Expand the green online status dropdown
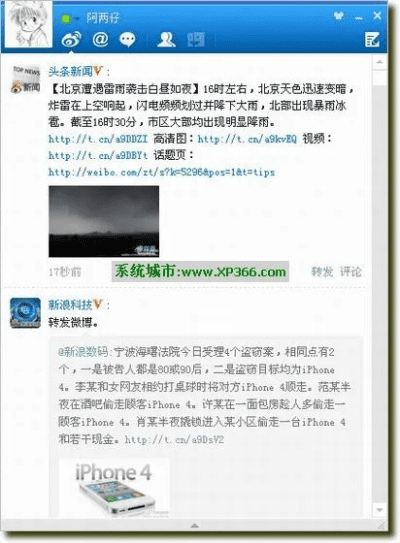The image size is (400, 543). 70,18
